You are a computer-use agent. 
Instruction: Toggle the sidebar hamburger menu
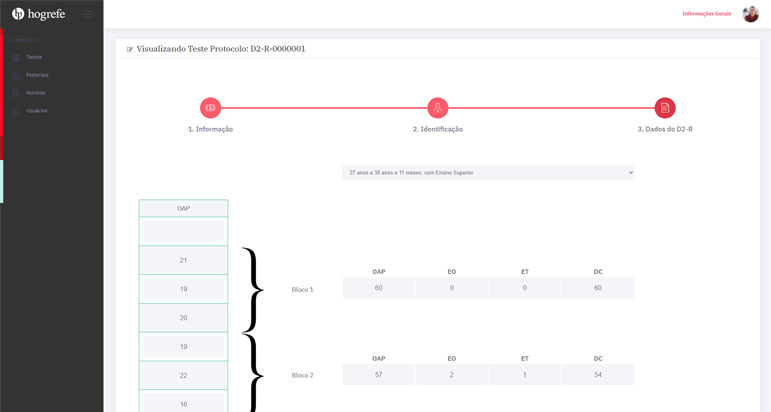87,14
